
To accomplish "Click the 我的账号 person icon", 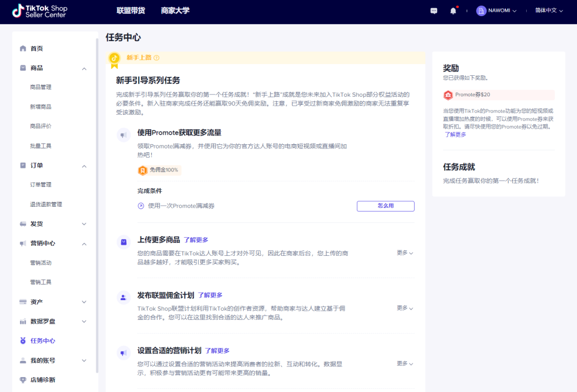I will click(23, 360).
